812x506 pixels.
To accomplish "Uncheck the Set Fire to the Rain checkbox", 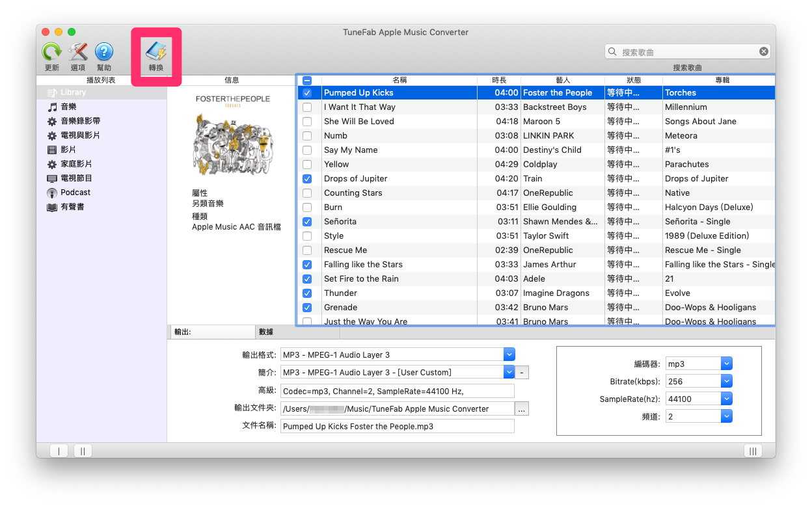I will [307, 279].
